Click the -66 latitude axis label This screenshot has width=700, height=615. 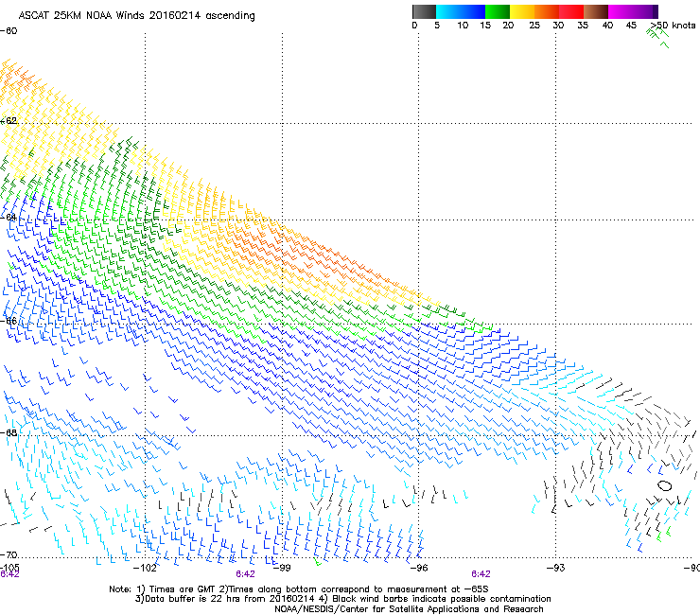pyautogui.click(x=9, y=321)
